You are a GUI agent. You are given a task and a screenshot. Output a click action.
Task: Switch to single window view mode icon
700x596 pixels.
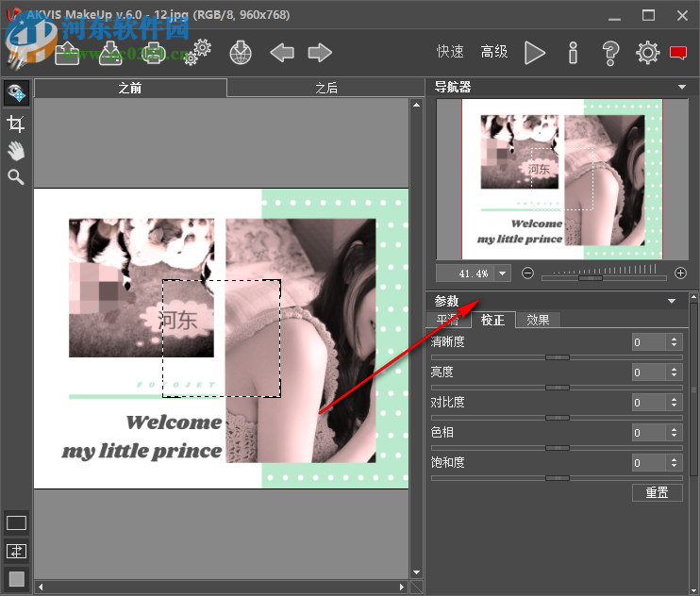tap(17, 522)
